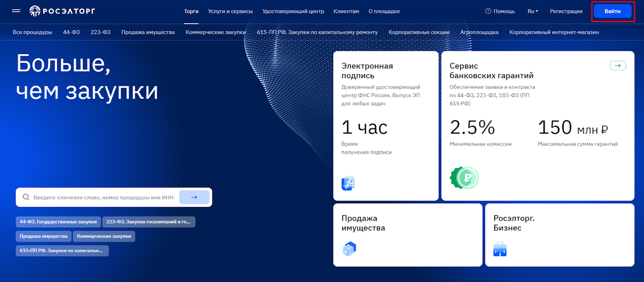Click the magnifier icon in search field
This screenshot has height=282, width=644.
tap(25, 197)
